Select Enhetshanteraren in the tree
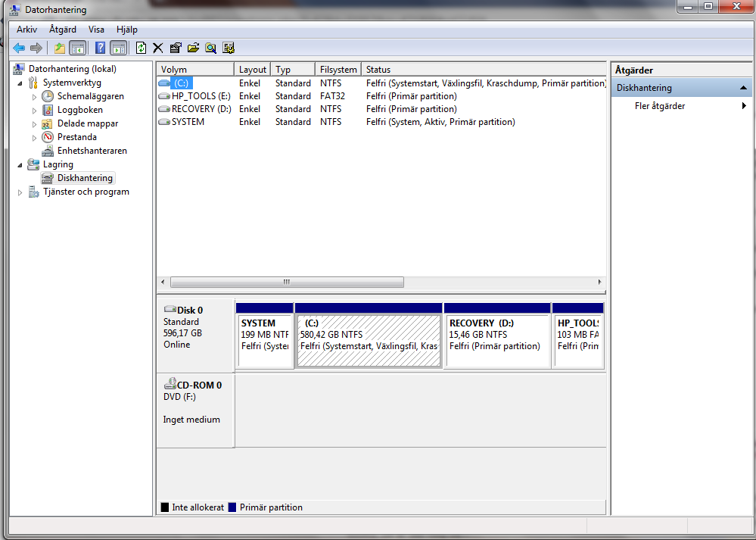Image resolution: width=756 pixels, height=540 pixels. pos(92,151)
